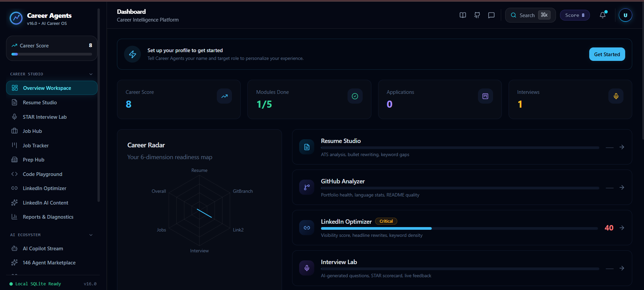This screenshot has height=290, width=644.
Task: Click the Career Radar title
Action: click(146, 145)
